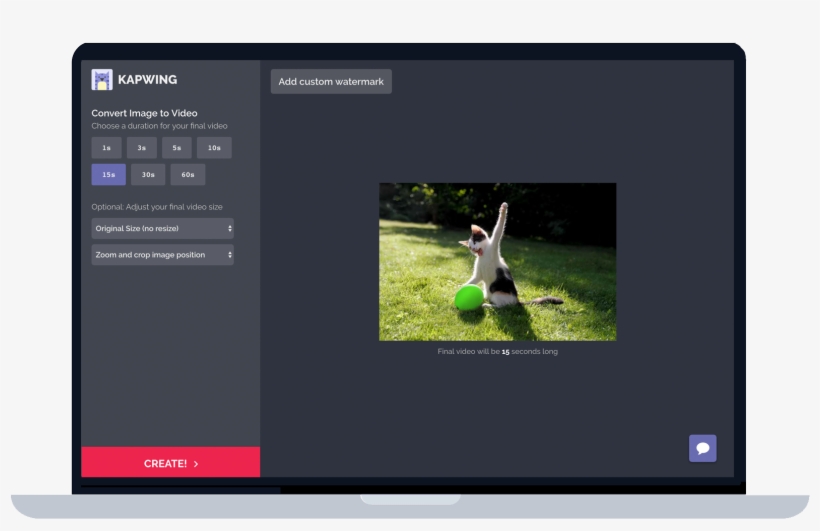Open the Original Size (no resize) dropdown
The width and height of the screenshot is (820, 531).
coord(163,229)
